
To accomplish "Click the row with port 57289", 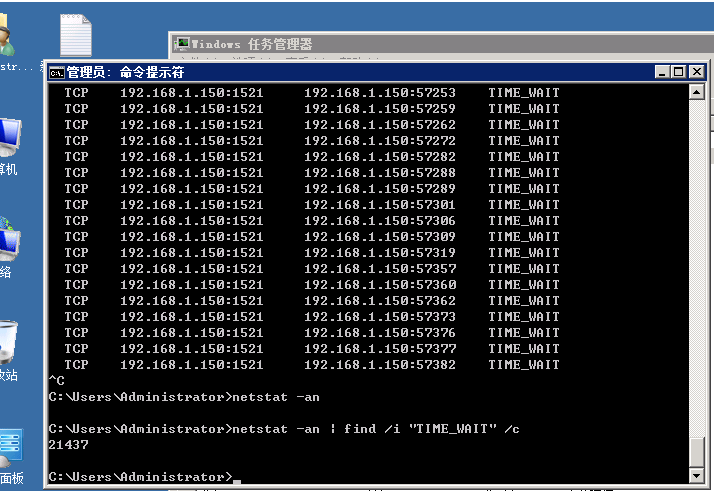I will (x=311, y=189).
